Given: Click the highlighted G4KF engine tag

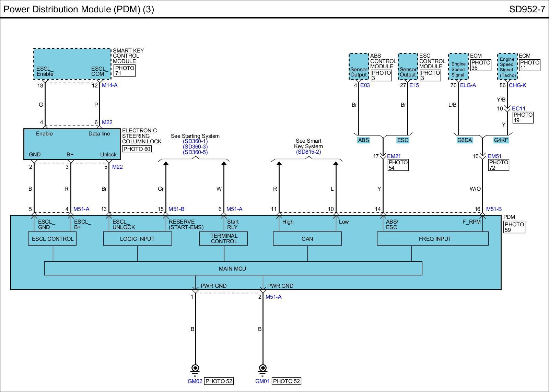Looking at the screenshot, I should click(x=501, y=140).
